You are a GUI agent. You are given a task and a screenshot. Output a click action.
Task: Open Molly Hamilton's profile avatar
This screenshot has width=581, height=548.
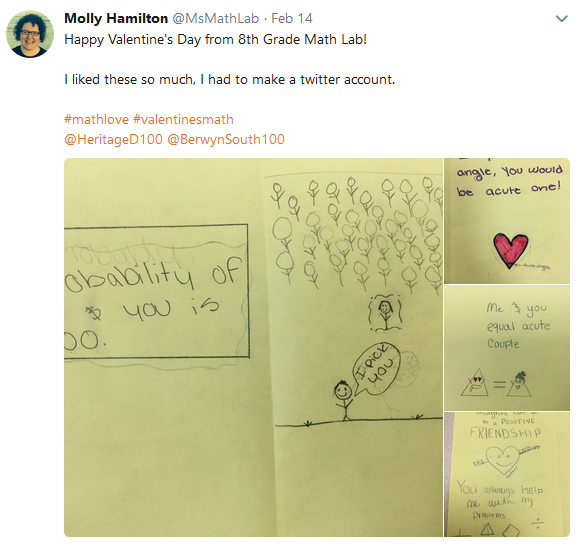[x=30, y=34]
